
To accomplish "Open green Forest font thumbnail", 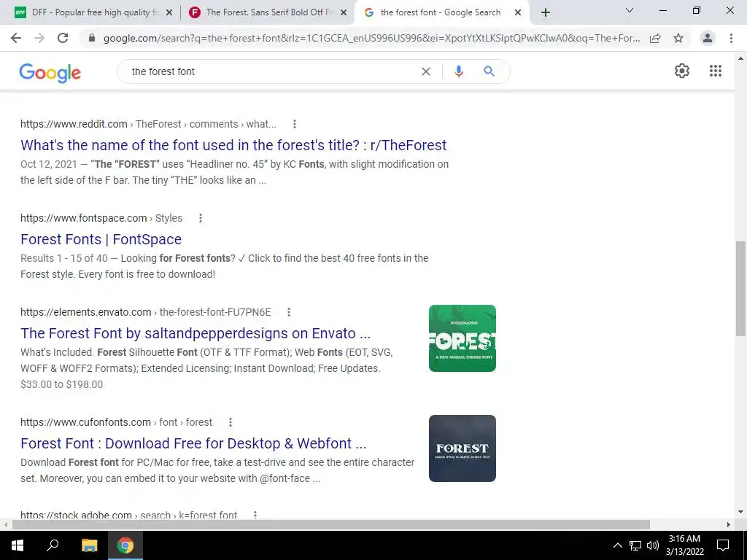I will click(462, 338).
